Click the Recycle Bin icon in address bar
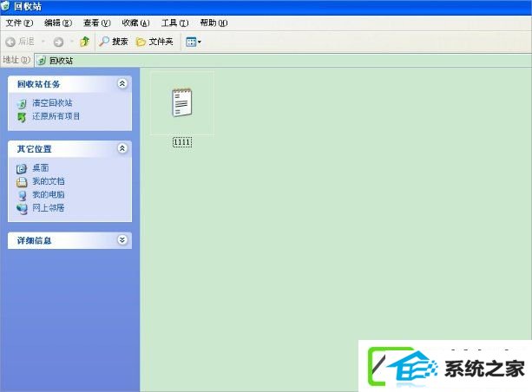The image size is (532, 392). [42, 61]
